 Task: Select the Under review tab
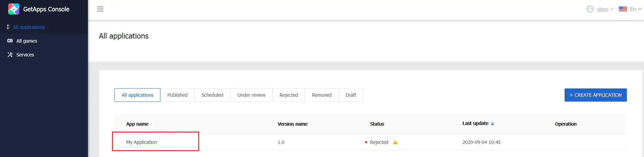(251, 95)
